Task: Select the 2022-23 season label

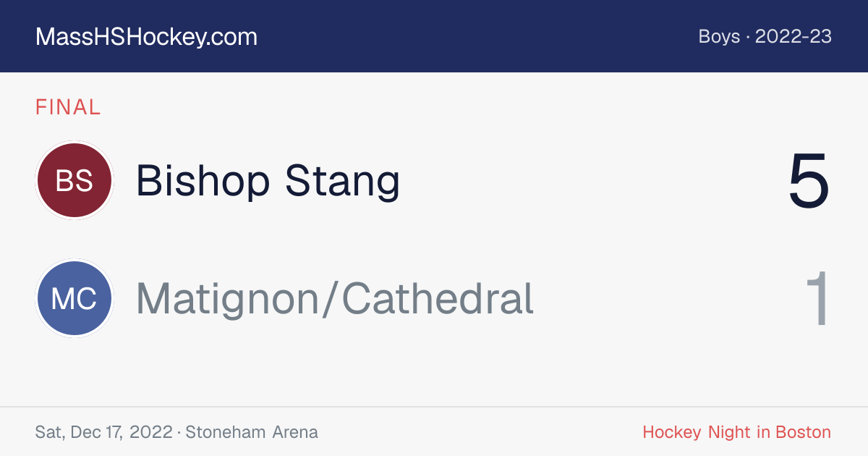Action: [x=793, y=36]
